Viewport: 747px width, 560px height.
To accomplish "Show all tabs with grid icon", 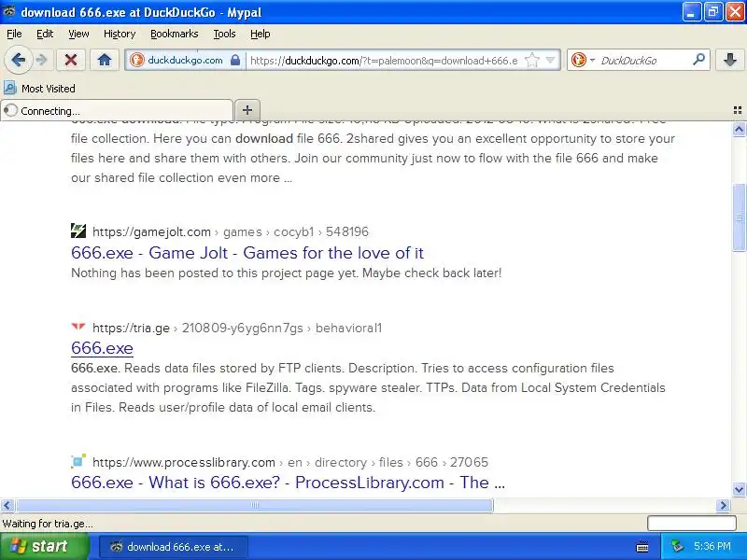I will (738, 110).
